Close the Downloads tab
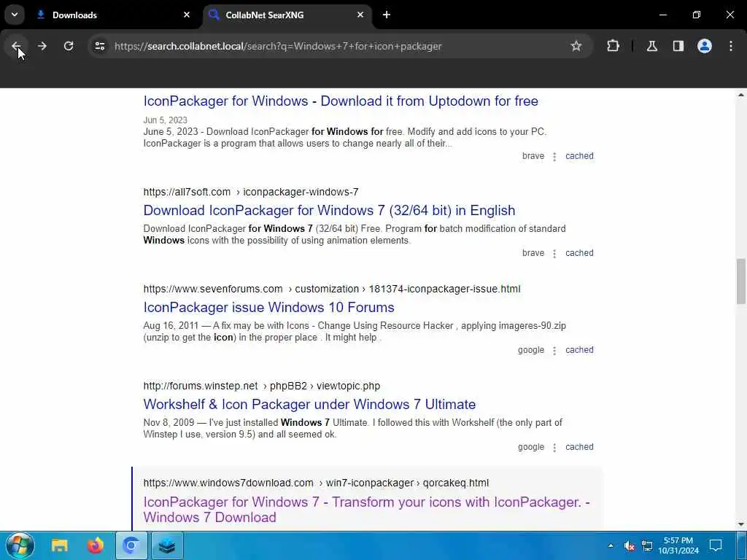 tap(187, 15)
